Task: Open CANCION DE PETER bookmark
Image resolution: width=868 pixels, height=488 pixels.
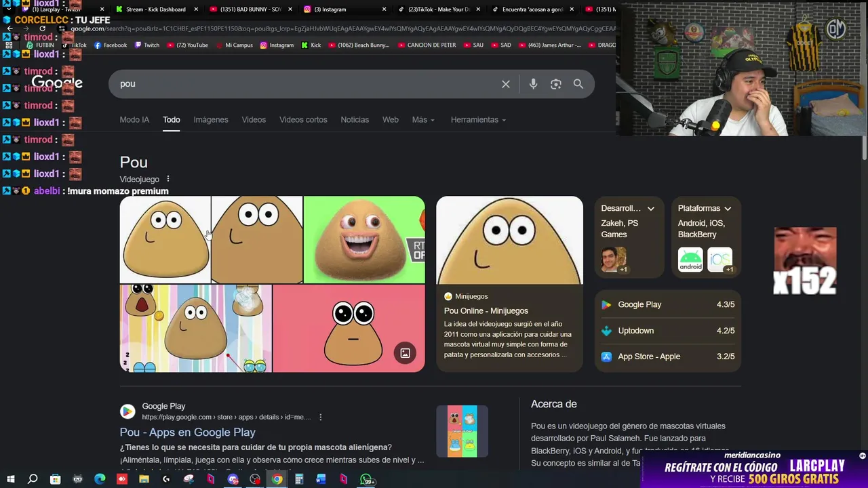Action: (427, 45)
